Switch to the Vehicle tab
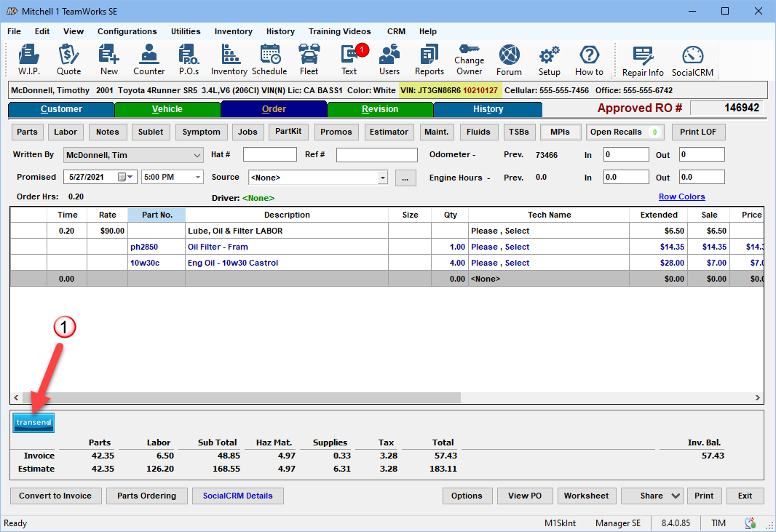The height and width of the screenshot is (532, 776). coord(167,109)
